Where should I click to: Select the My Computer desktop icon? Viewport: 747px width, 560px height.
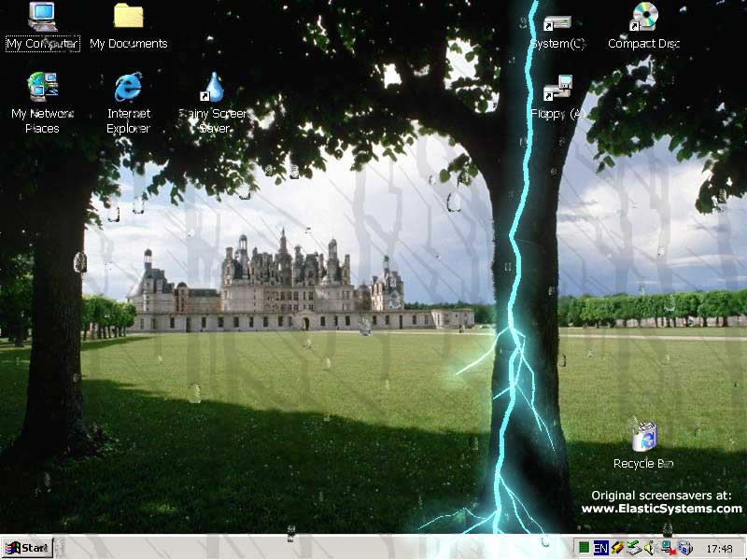coord(42,26)
